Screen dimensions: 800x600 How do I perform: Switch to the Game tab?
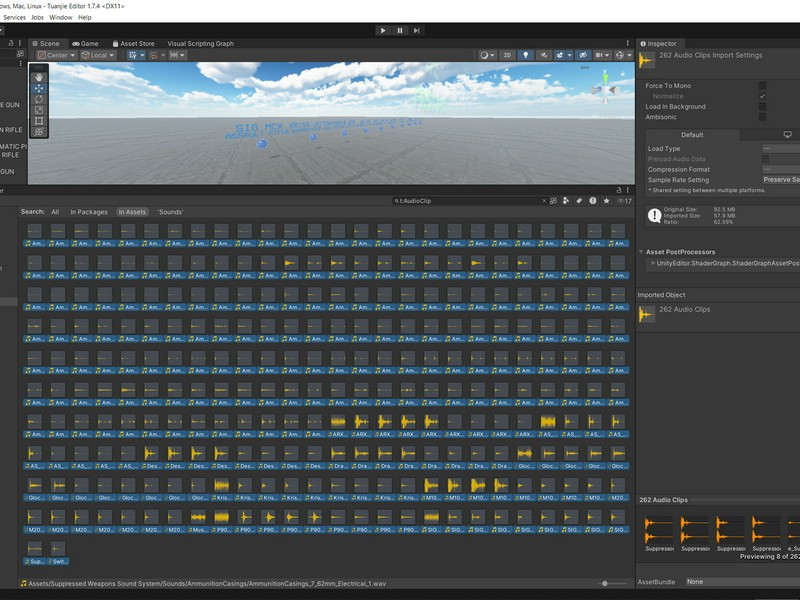click(x=86, y=43)
